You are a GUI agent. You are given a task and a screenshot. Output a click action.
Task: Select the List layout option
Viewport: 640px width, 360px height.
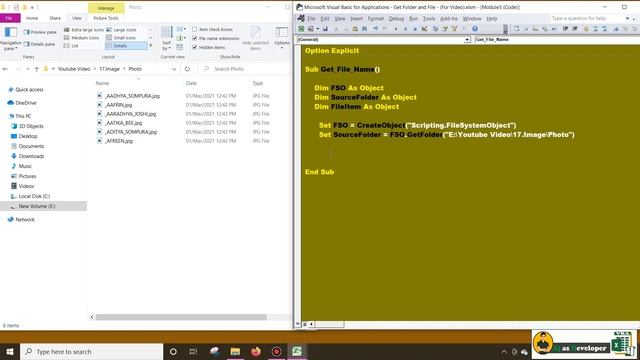[x=71, y=46]
